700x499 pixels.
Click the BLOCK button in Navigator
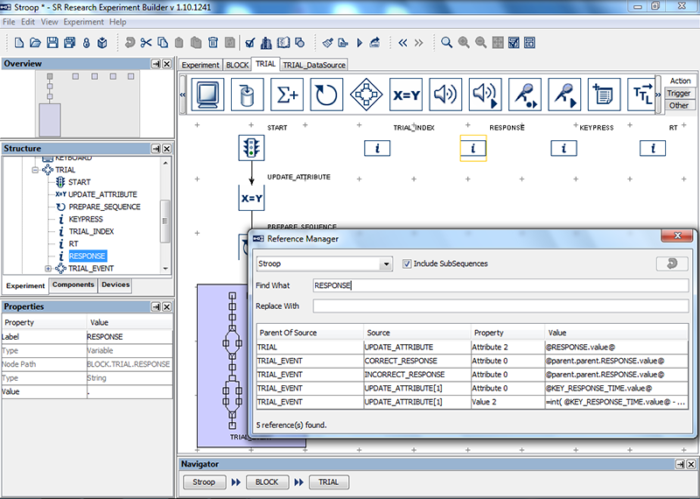point(265,481)
